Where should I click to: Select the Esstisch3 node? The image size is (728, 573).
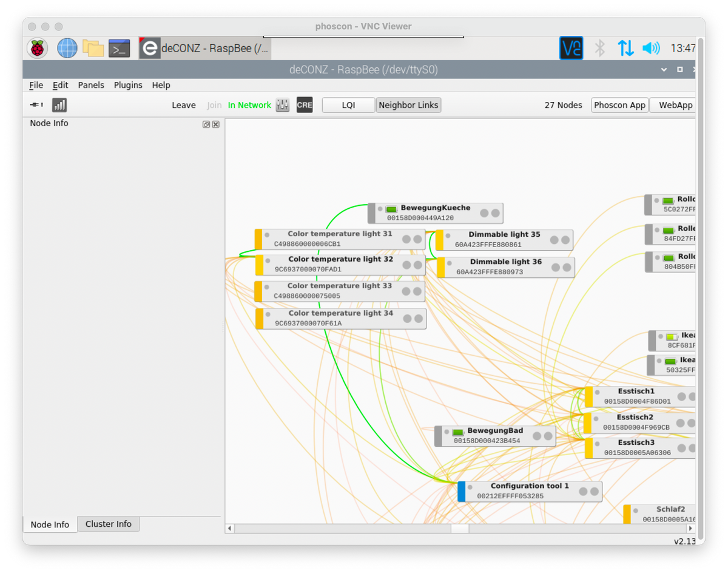640,448
